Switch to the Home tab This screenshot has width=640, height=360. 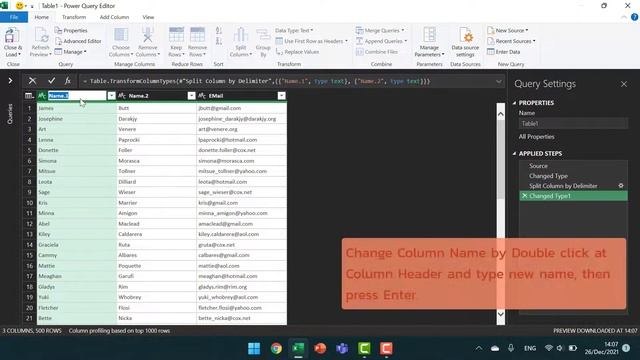41,17
